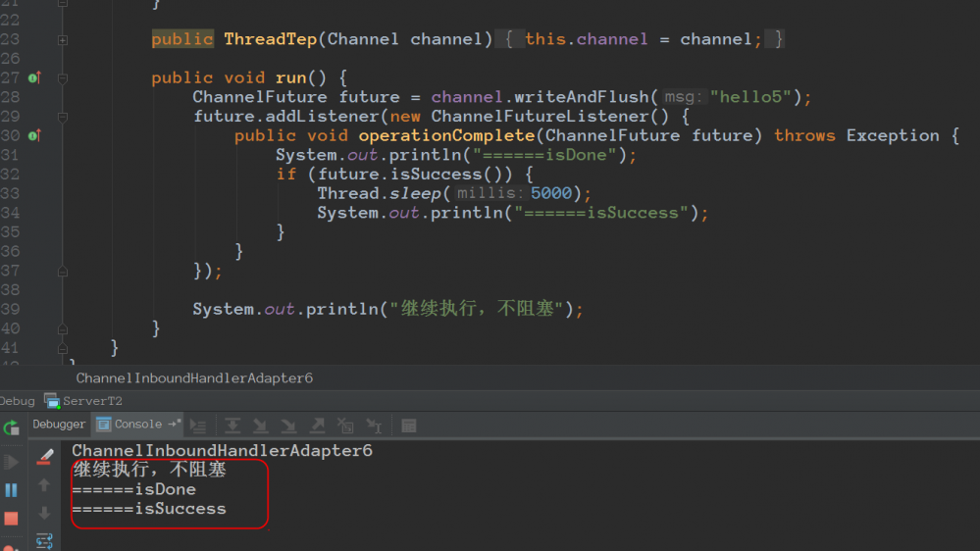The image size is (980, 551).
Task: Click the "throws" keyword on line 30
Action: (x=804, y=135)
